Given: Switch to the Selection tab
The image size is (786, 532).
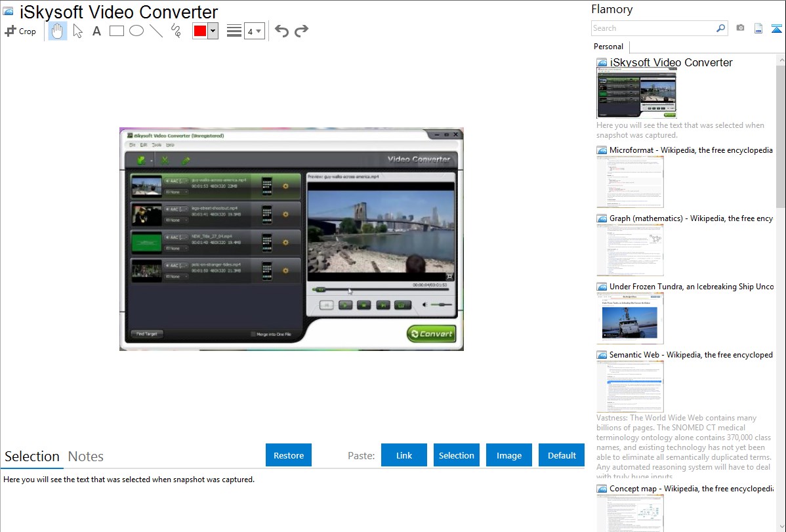Looking at the screenshot, I should [32, 457].
